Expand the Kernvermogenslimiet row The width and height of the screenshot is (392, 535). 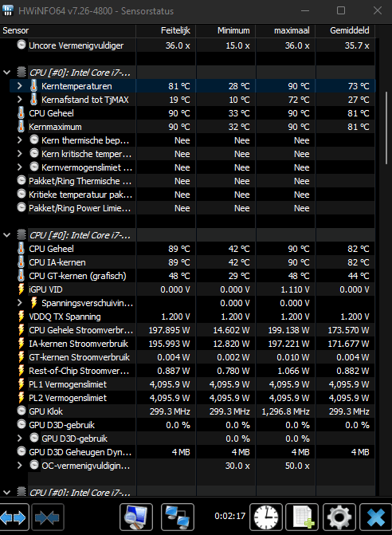point(19,167)
